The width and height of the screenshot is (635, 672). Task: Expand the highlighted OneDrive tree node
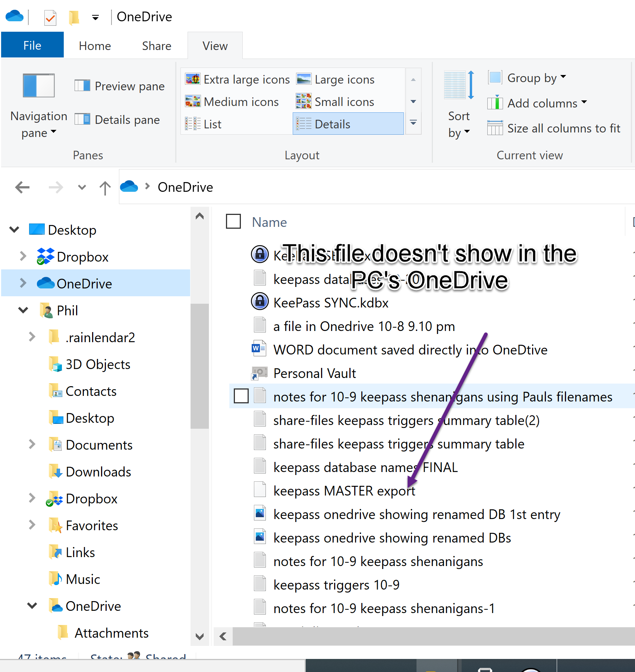tap(23, 283)
